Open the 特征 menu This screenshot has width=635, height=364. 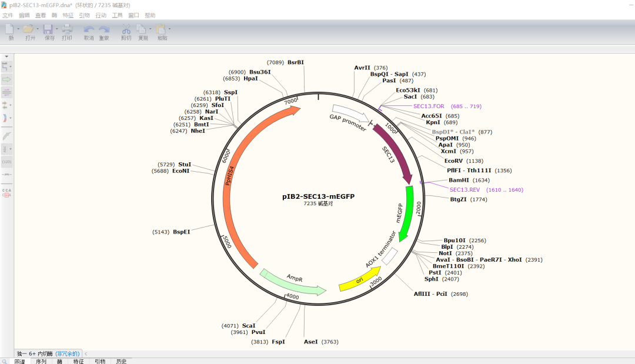tap(68, 15)
